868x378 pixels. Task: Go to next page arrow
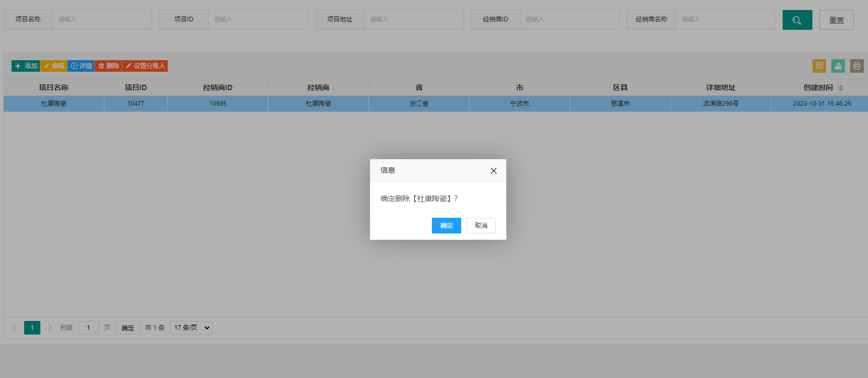tap(50, 328)
